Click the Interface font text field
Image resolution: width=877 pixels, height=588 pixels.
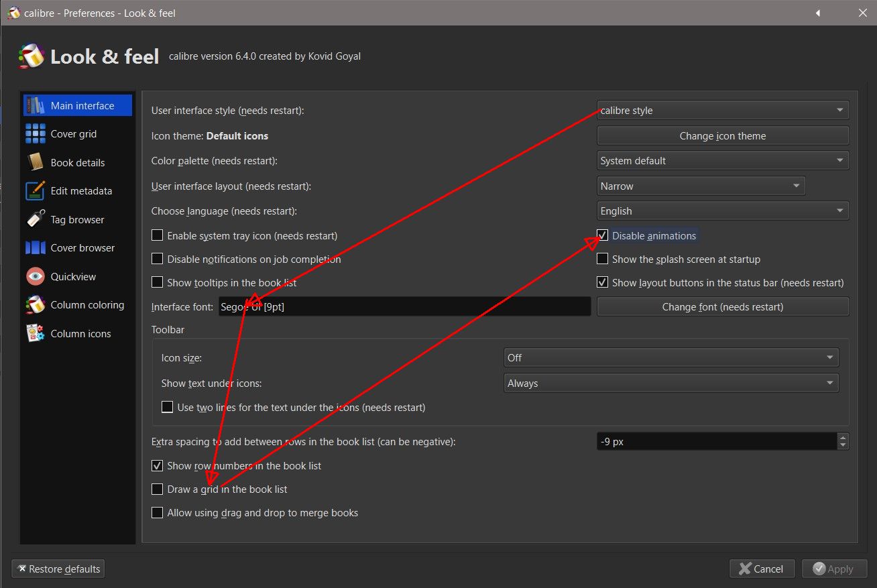pyautogui.click(x=405, y=306)
